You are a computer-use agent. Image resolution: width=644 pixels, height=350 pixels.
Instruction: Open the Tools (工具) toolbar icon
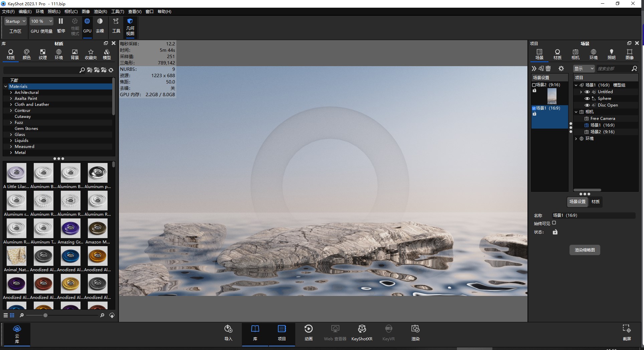click(x=116, y=25)
